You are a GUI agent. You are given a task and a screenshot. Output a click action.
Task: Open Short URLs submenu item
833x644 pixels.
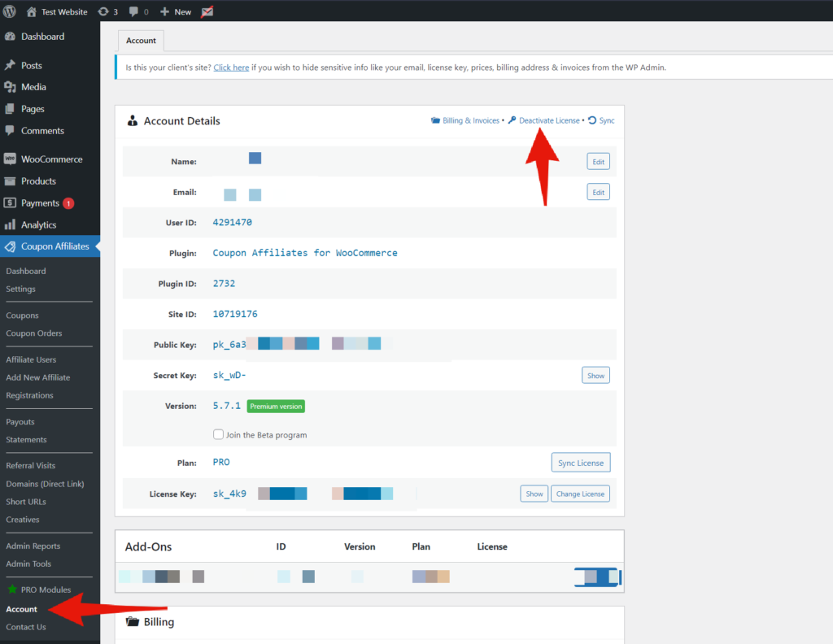pyautogui.click(x=26, y=502)
